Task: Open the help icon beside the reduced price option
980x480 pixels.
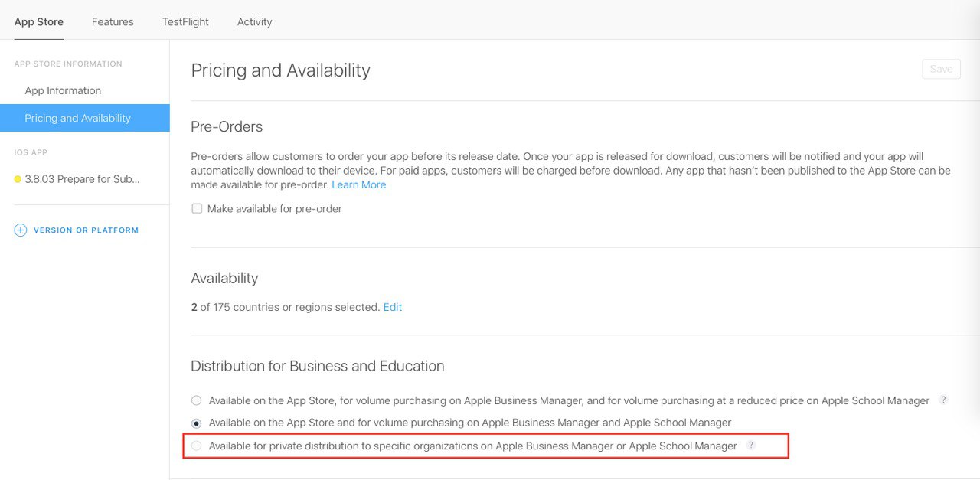Action: click(x=943, y=400)
